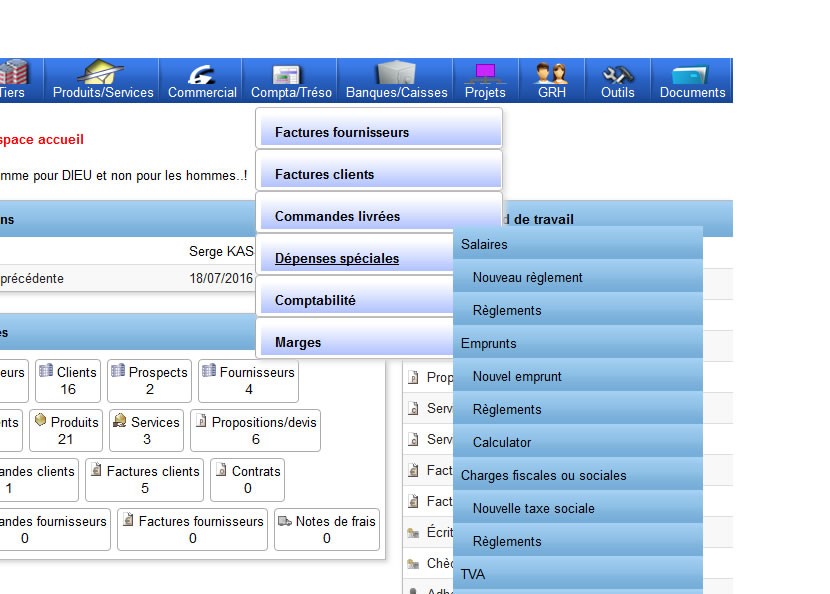Select Nouvel emprunt submenu item
The width and height of the screenshot is (830, 594).
(578, 376)
